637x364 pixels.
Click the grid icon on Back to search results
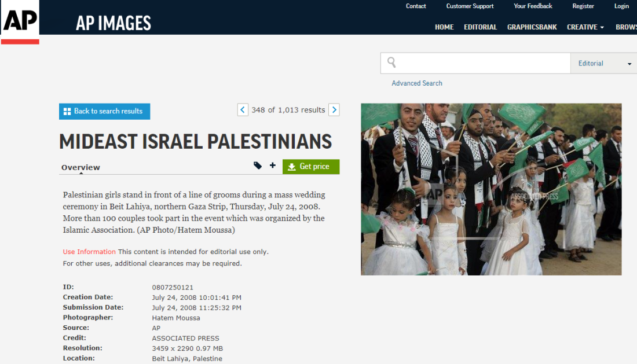tap(67, 111)
